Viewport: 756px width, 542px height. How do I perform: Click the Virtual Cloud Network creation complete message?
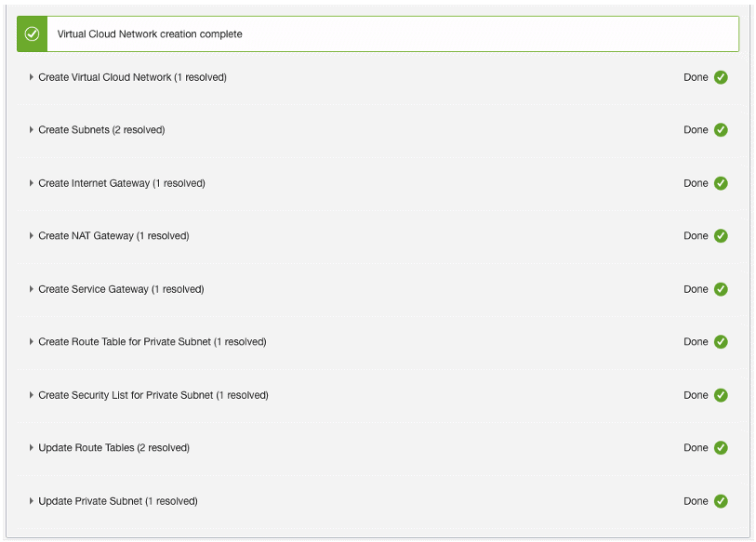[150, 34]
